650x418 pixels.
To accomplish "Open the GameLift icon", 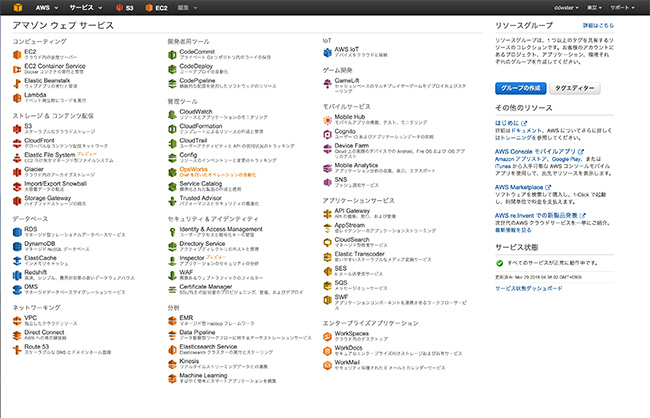I will pos(327,83).
